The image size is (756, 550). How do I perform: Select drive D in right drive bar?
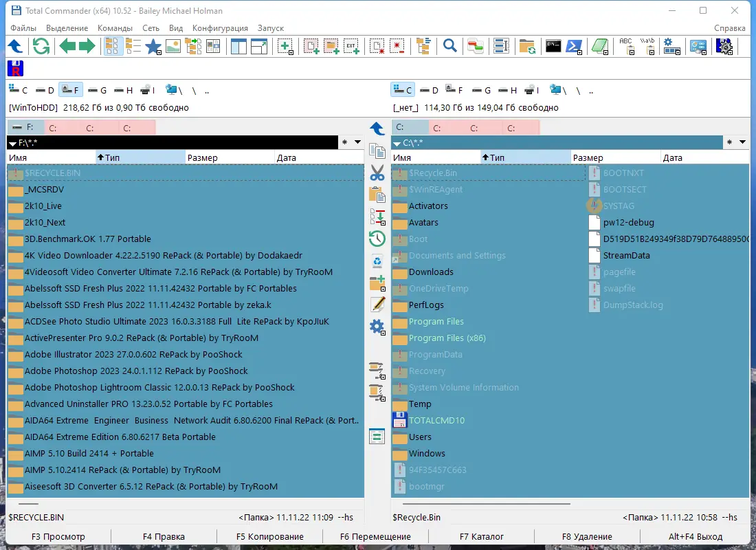[429, 90]
